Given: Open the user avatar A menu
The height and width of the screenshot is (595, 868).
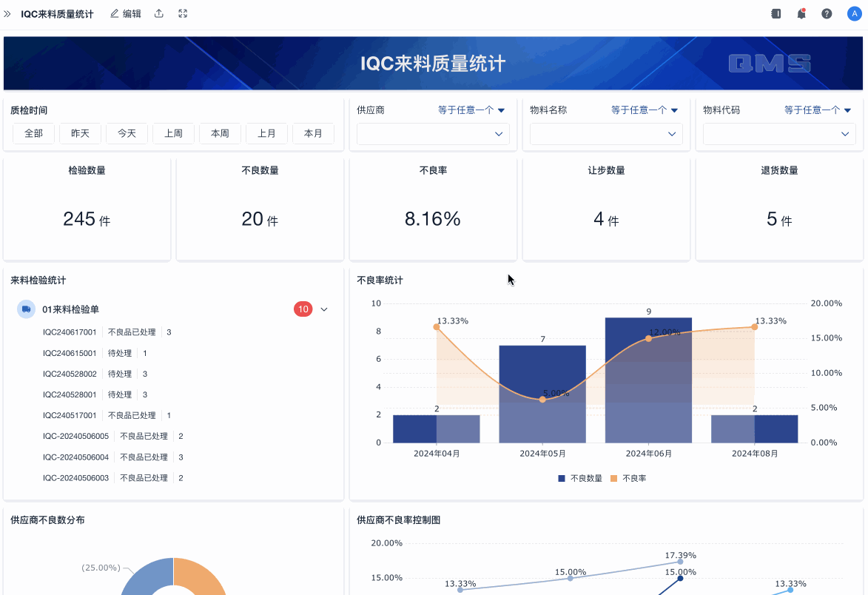Looking at the screenshot, I should tap(854, 14).
